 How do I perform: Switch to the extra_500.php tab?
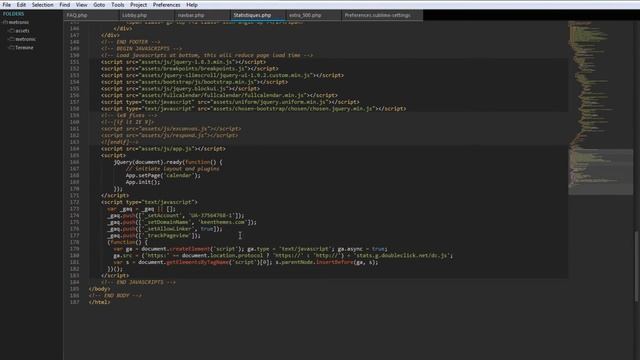pos(313,15)
